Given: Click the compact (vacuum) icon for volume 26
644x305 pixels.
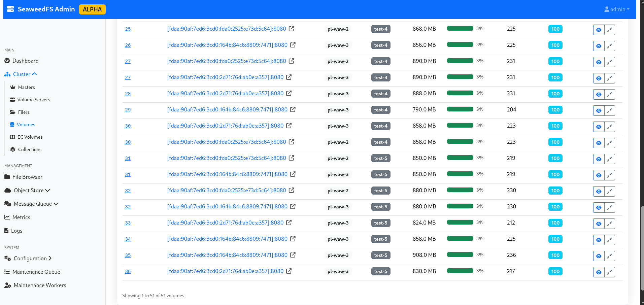Looking at the screenshot, I should [x=609, y=46].
